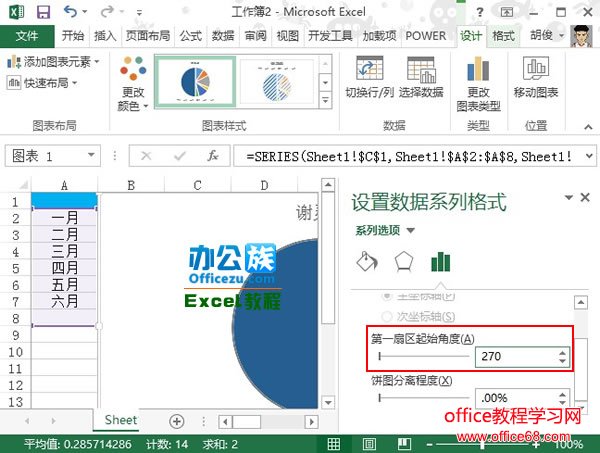Click the fx insert function icon
The width and height of the screenshot is (600, 453).
click(x=213, y=156)
